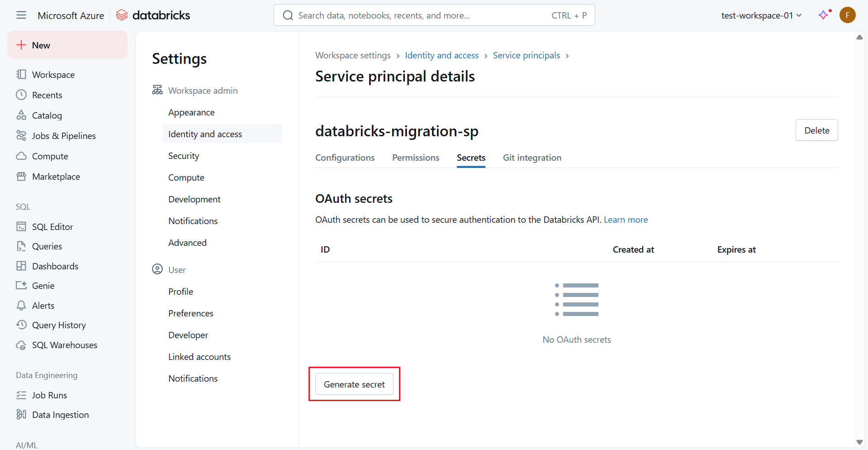Go to Identity and access breadcrumb
Viewport: 868px width, 450px height.
click(x=441, y=55)
